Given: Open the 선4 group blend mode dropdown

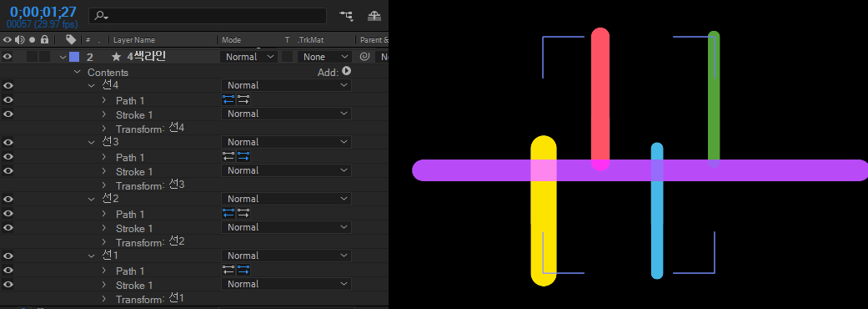Looking at the screenshot, I should tap(286, 85).
